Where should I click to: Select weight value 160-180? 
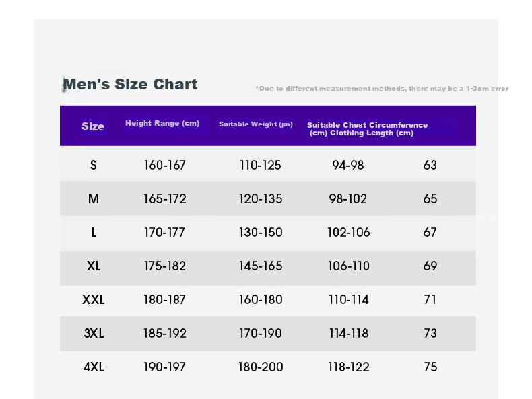[260, 299]
